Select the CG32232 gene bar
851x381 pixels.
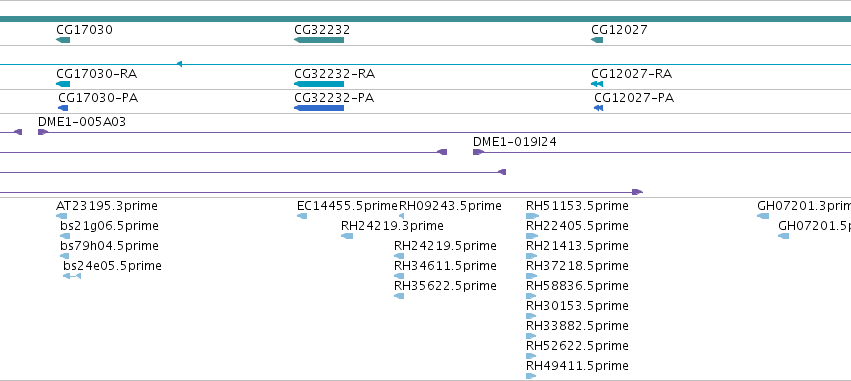tap(319, 40)
